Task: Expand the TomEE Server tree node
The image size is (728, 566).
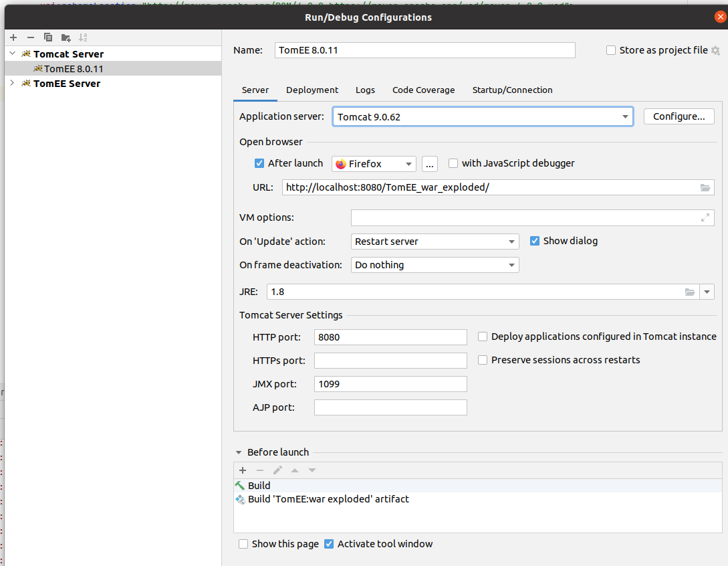Action: coord(12,83)
